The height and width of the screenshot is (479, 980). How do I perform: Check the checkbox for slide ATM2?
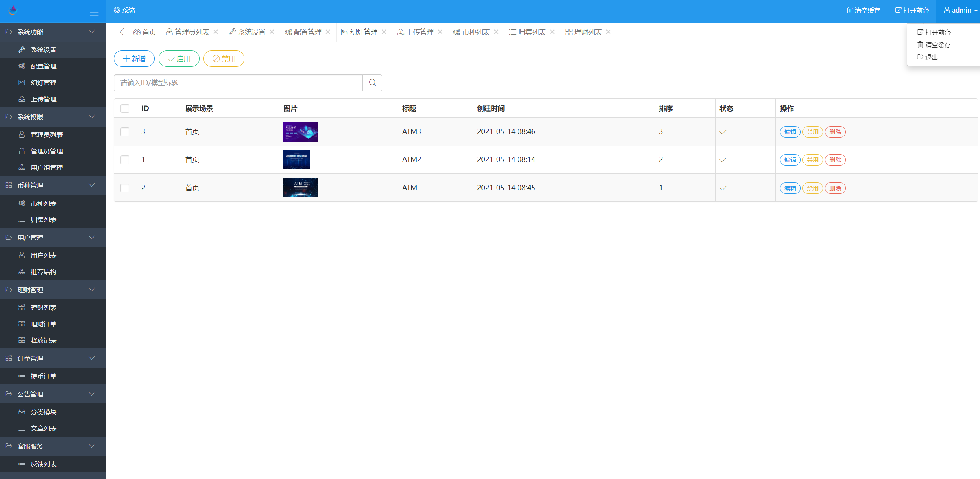(125, 160)
